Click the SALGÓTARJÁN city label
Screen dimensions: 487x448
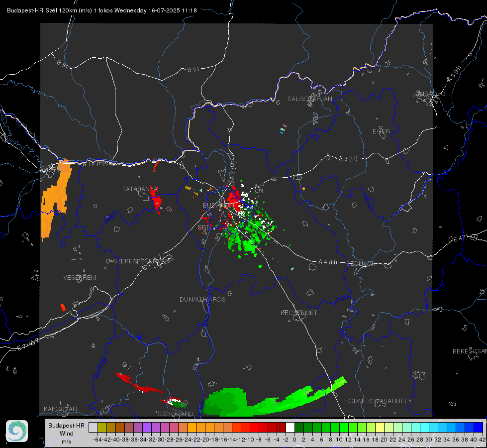[x=309, y=99]
